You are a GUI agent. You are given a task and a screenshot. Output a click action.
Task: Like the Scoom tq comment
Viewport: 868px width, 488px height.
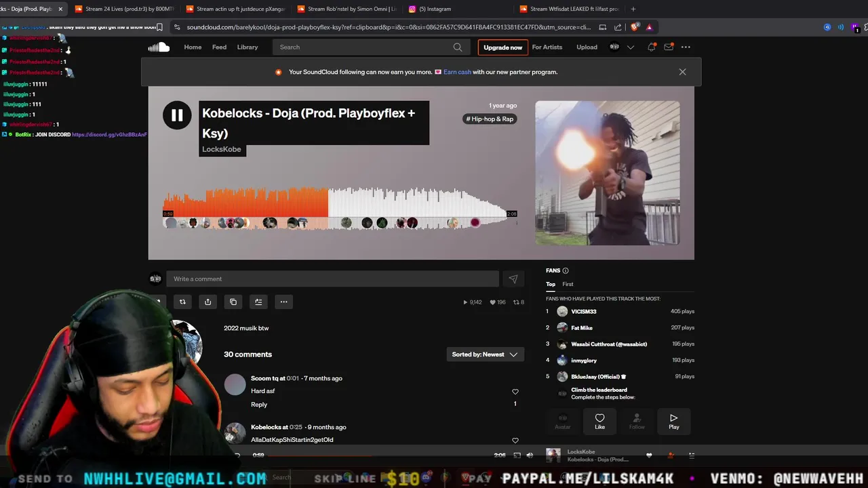point(515,391)
